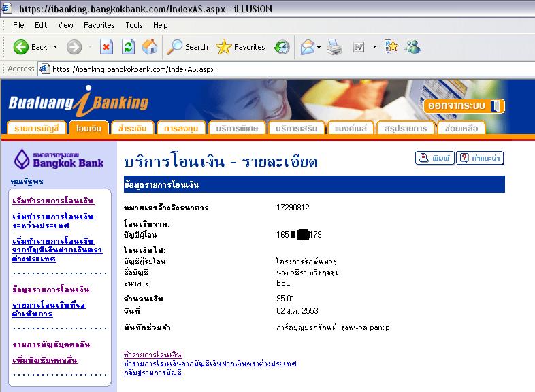The image size is (535, 392).
Task: Click the Mail envelope icon
Action: coord(308,47)
